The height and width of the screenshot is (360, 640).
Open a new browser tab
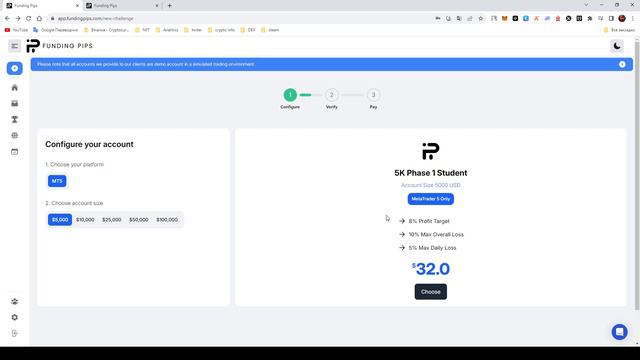[x=169, y=6]
